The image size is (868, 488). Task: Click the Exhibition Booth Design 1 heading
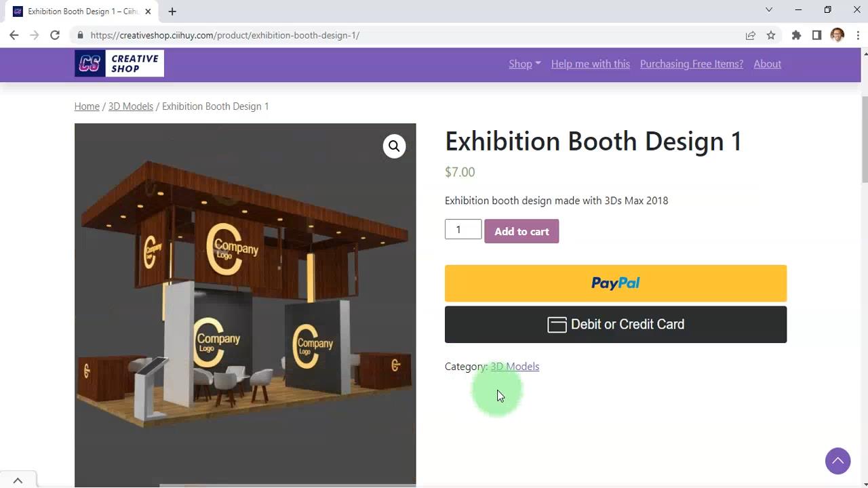pyautogui.click(x=593, y=141)
